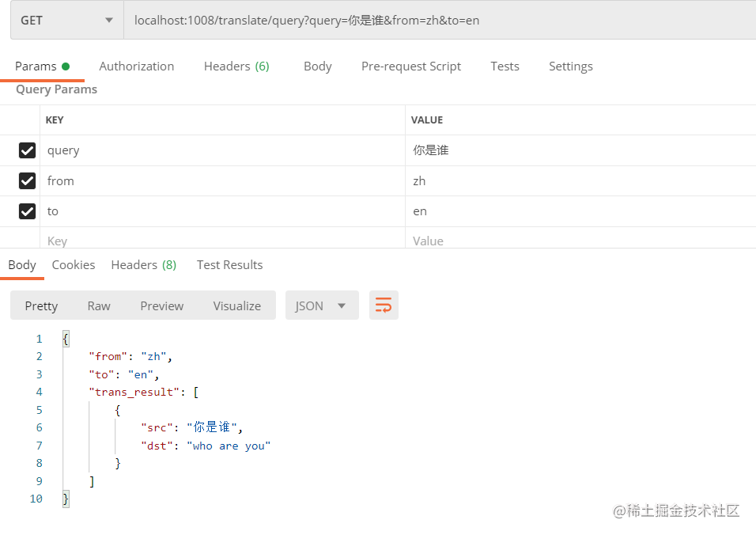The width and height of the screenshot is (756, 535).
Task: Click the to key cell
Action: [x=222, y=211]
